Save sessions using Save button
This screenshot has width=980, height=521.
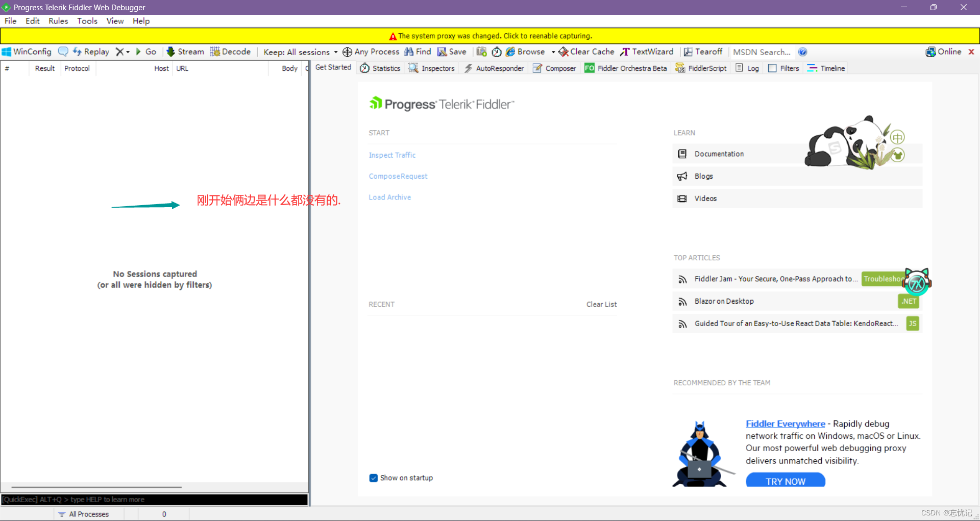coord(452,52)
